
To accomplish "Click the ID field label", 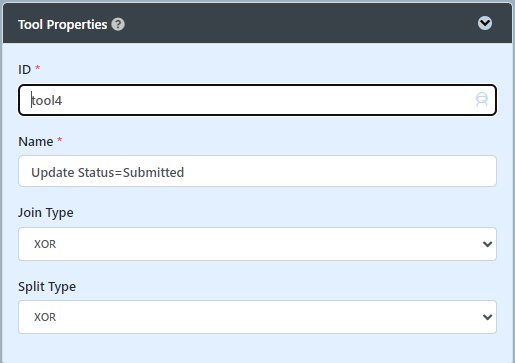I will click(x=24, y=70).
